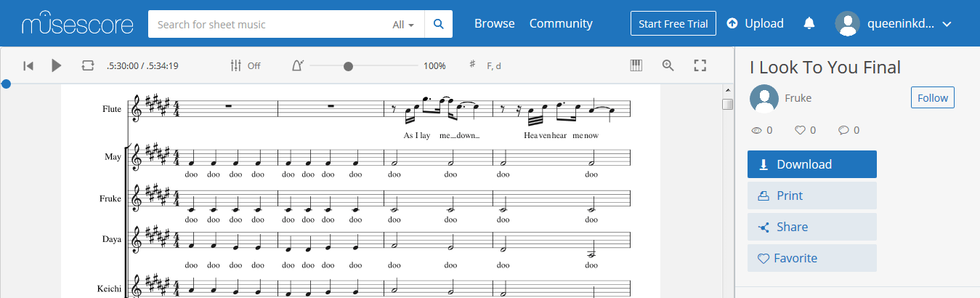980x298 pixels.
Task: Click the zoom magnifier icon
Action: (x=668, y=65)
